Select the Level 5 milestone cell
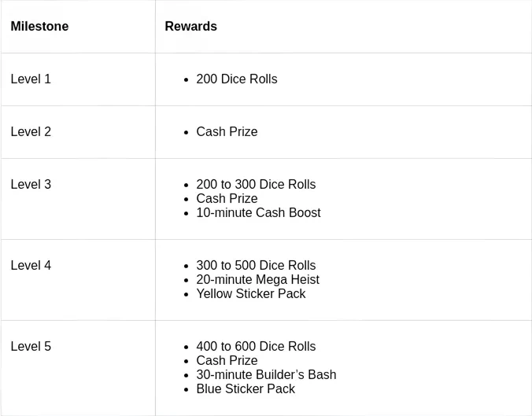The height and width of the screenshot is (416, 532). coord(31,347)
